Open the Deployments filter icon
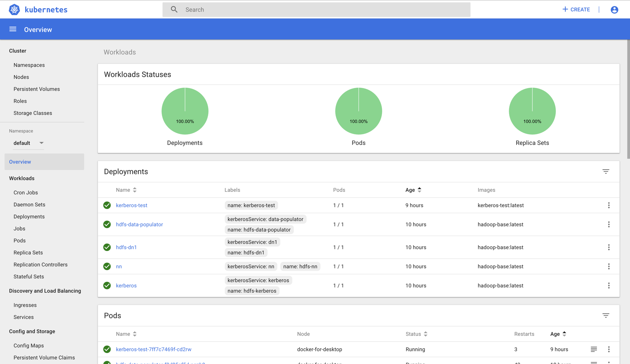The height and width of the screenshot is (364, 630). click(x=606, y=171)
